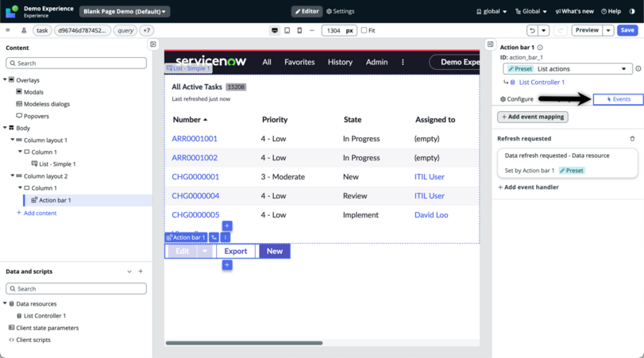The height and width of the screenshot is (358, 644).
Task: Enable the Fit checkbox
Action: pos(364,30)
